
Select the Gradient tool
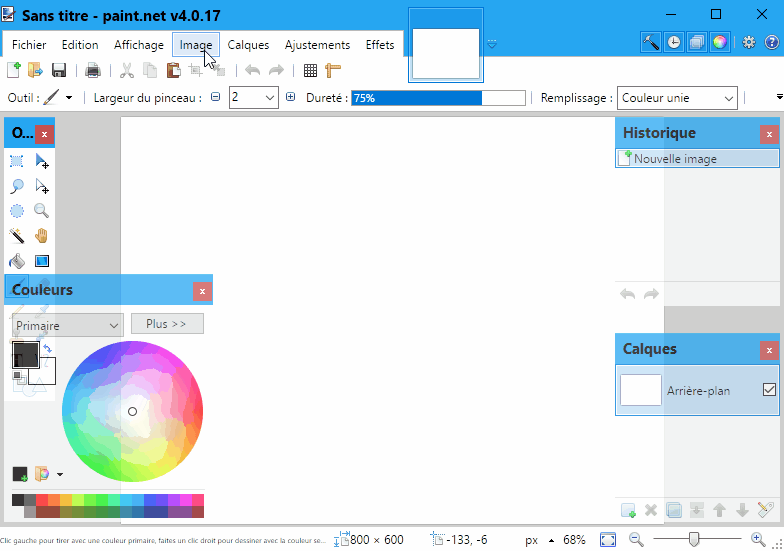(x=42, y=260)
